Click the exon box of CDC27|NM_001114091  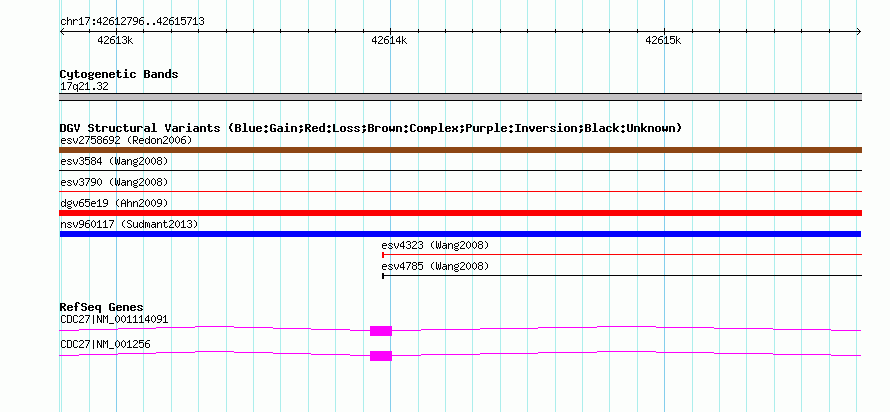[x=381, y=331]
